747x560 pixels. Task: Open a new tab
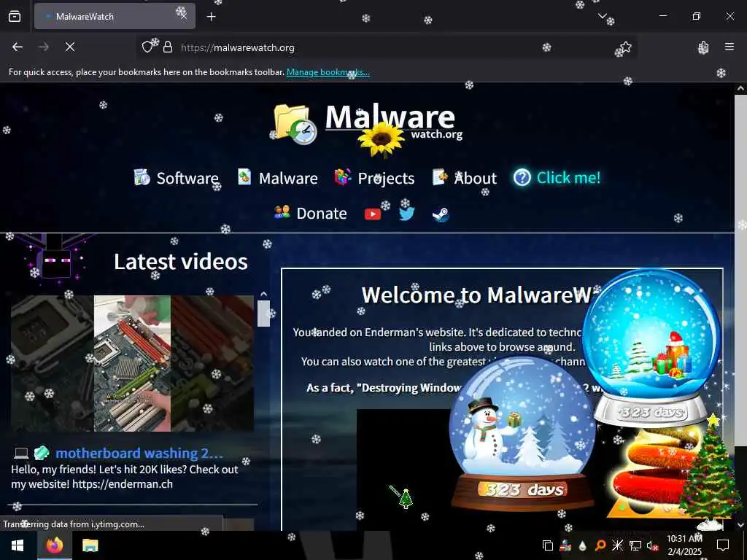211,17
